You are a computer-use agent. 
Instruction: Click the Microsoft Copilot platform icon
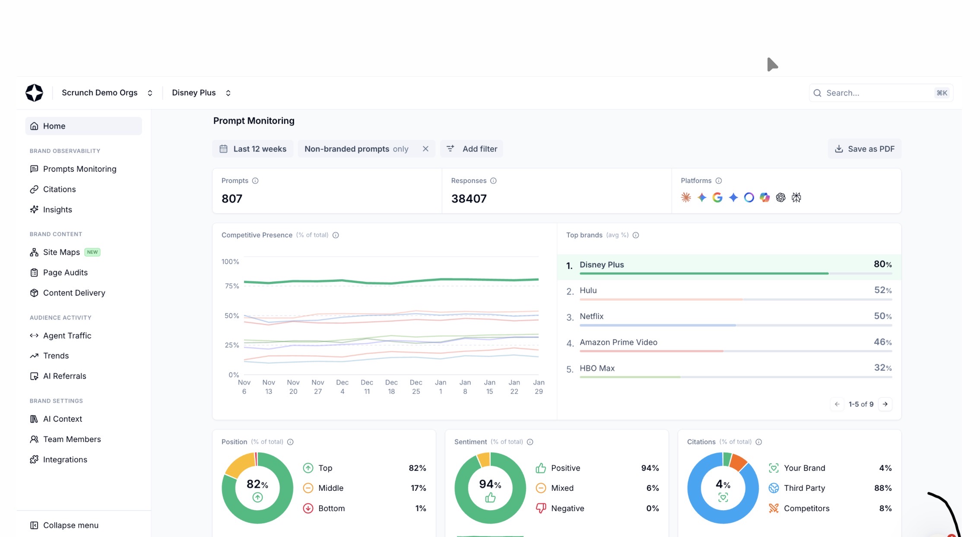point(765,197)
